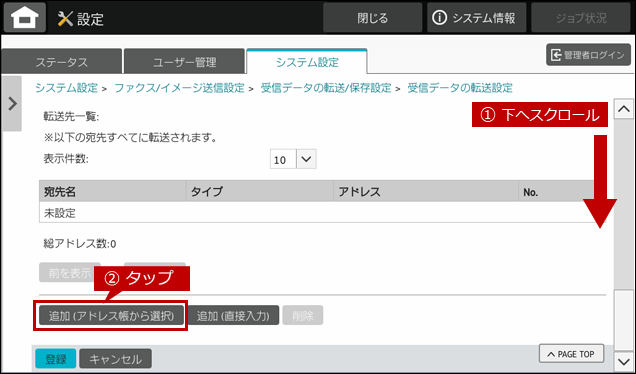636x374 pixels.
Task: Tap 閉じる in the top bar
Action: (x=372, y=18)
